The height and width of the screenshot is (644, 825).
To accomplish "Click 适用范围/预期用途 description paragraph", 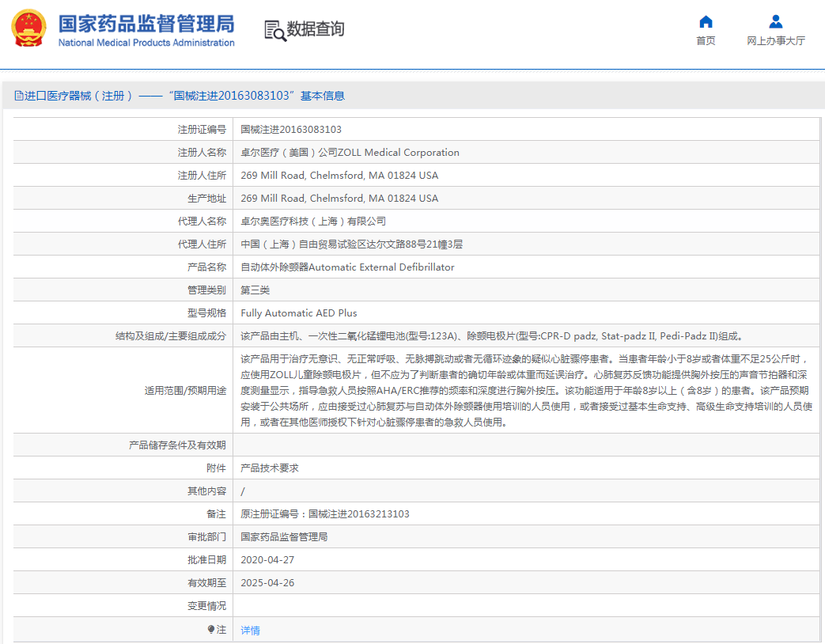I will [x=527, y=390].
